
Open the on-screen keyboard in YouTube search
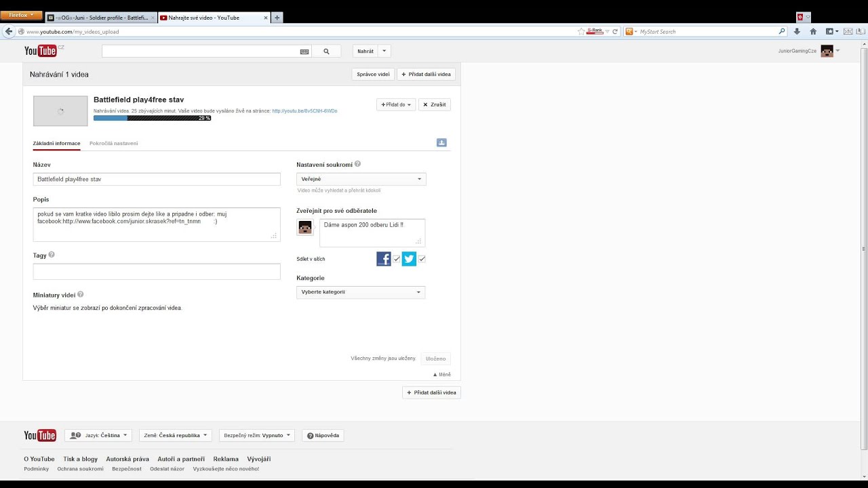(x=304, y=51)
